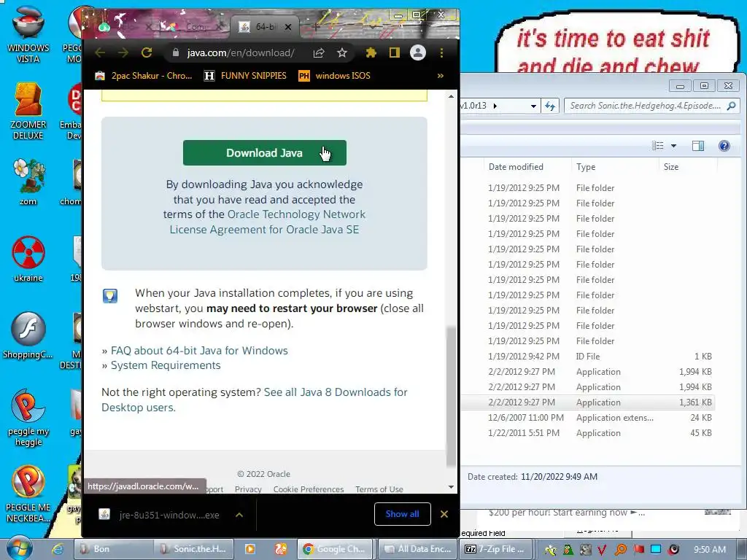Click the scroll-down arrow on the Java page
This screenshot has height=560, width=747.
click(x=451, y=487)
